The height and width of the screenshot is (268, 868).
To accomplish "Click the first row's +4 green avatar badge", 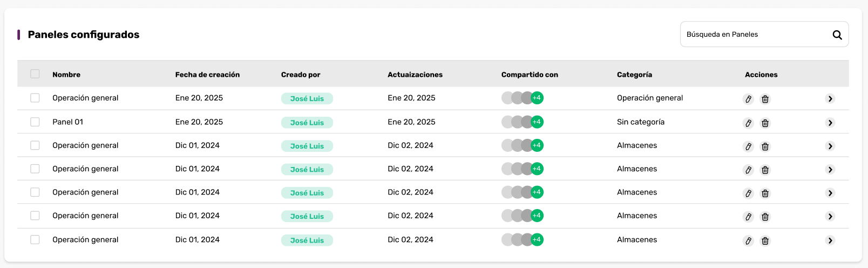I will point(537,98).
